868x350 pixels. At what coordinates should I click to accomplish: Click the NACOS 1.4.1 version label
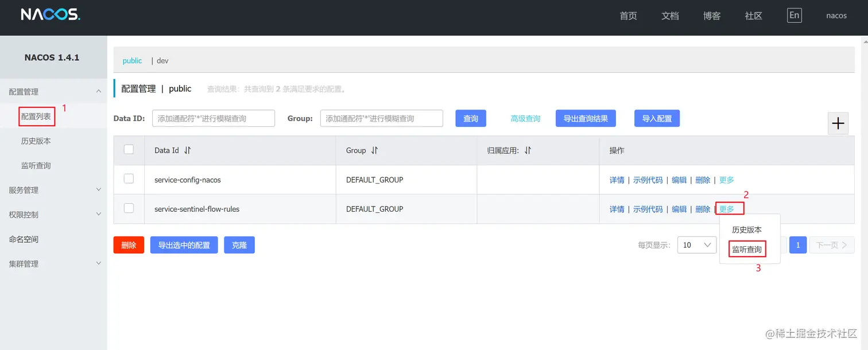click(52, 57)
